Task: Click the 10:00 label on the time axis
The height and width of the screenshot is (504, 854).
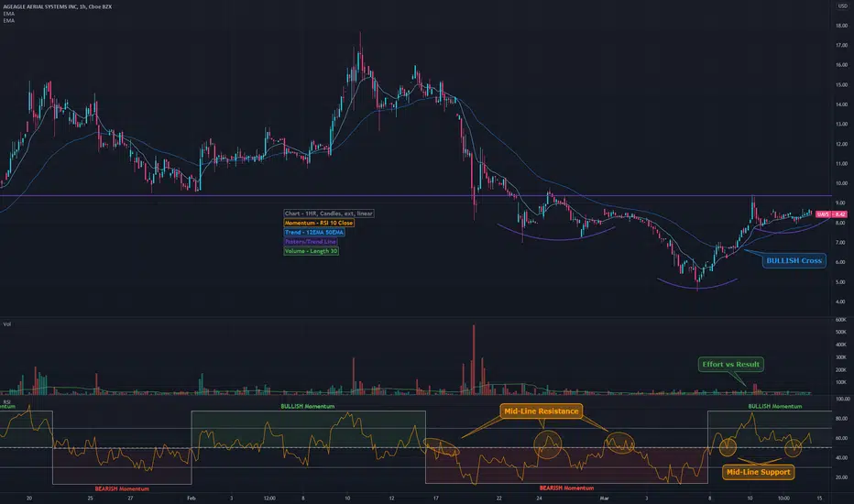Action: (x=783, y=498)
